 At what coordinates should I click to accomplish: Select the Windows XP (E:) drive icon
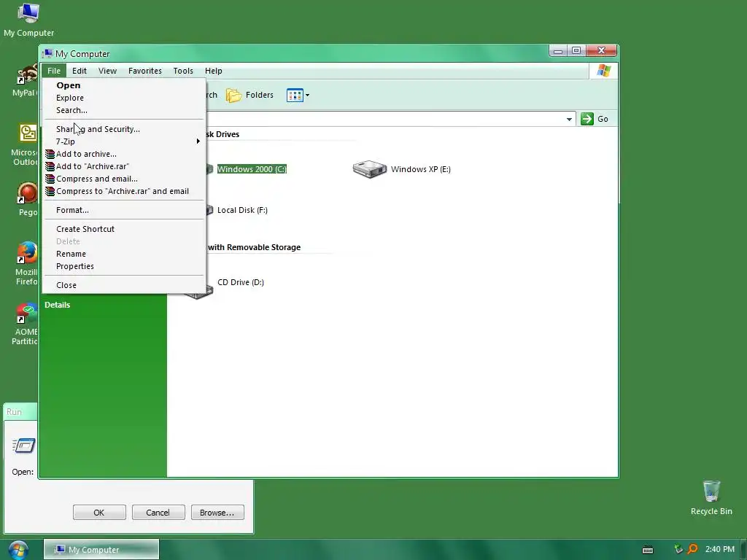click(x=370, y=169)
